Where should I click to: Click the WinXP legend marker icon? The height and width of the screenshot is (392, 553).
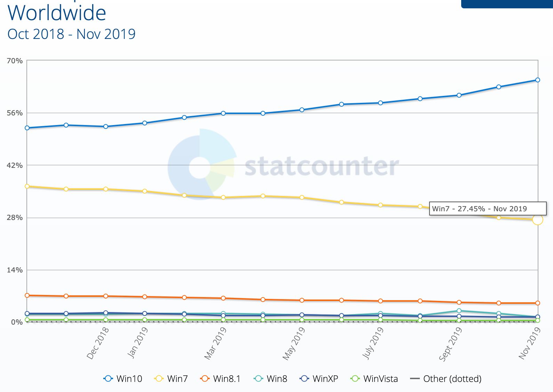point(304,379)
